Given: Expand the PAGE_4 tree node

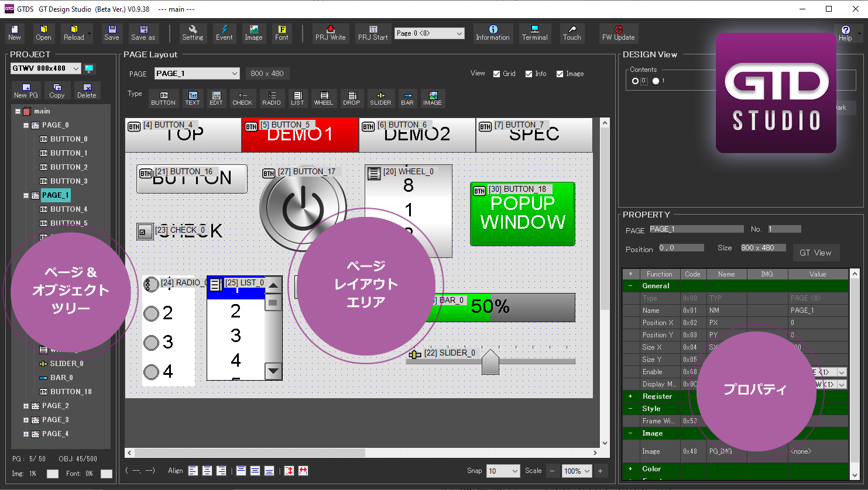Looking at the screenshot, I should pos(26,434).
